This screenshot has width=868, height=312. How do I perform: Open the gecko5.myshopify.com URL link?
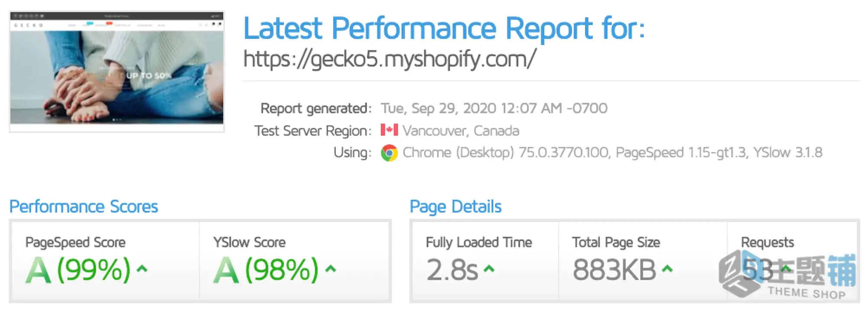[389, 59]
